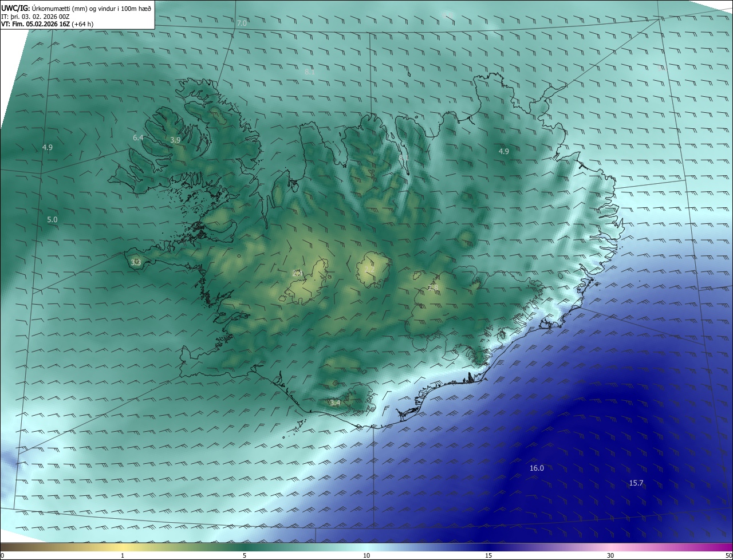Click the 3.9 value label over the Westfjords
The image size is (733, 560).
(176, 140)
